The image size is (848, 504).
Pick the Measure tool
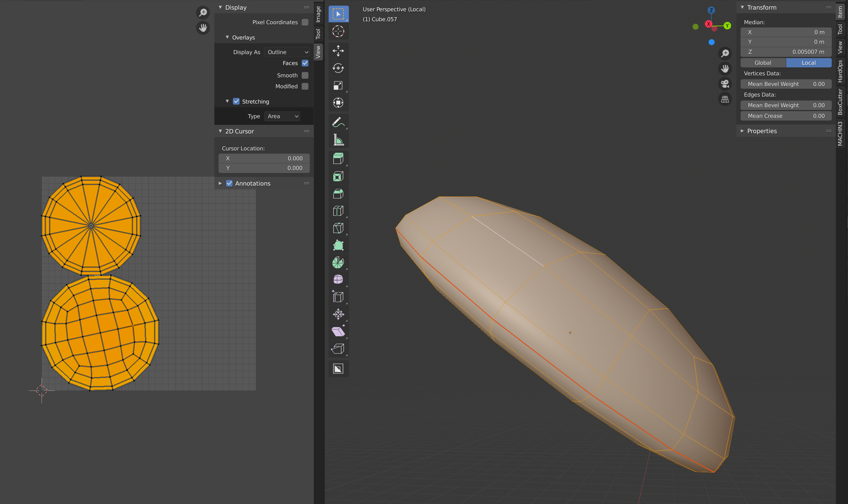(338, 139)
